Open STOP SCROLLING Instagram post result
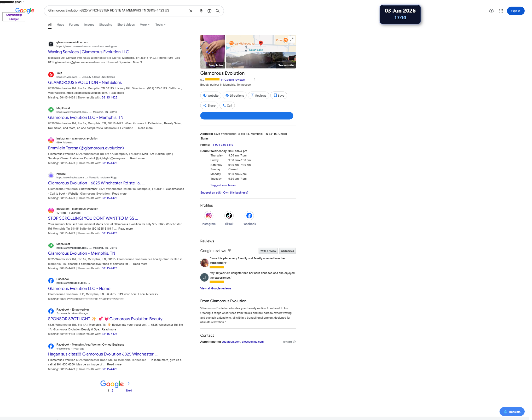The height and width of the screenshot is (420, 532). (x=93, y=218)
